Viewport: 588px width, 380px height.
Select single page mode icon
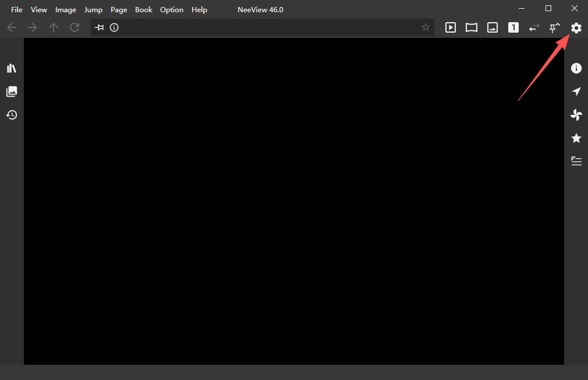[513, 27]
